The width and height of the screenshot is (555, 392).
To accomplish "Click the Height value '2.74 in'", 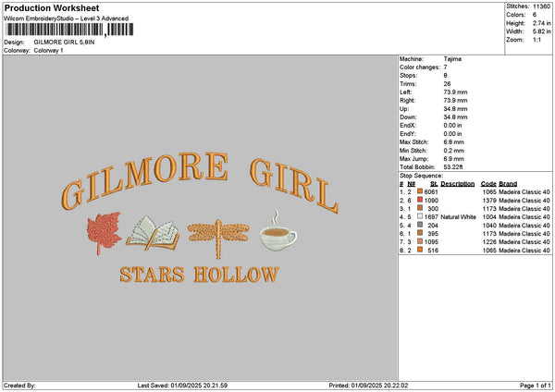I will point(541,23).
